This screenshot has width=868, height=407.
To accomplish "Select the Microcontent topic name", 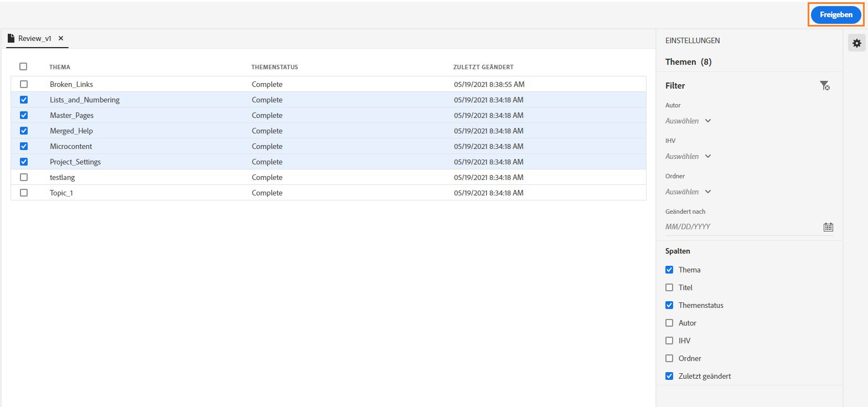I will (71, 146).
